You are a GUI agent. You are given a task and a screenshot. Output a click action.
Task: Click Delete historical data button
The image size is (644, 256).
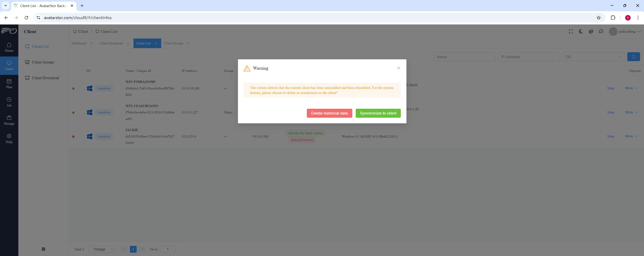coord(329,113)
